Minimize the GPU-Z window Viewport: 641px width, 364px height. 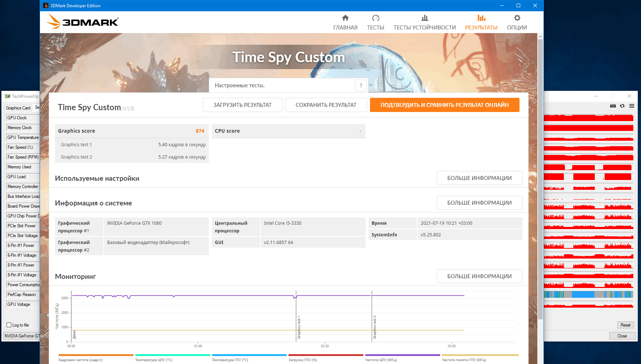tap(596, 96)
